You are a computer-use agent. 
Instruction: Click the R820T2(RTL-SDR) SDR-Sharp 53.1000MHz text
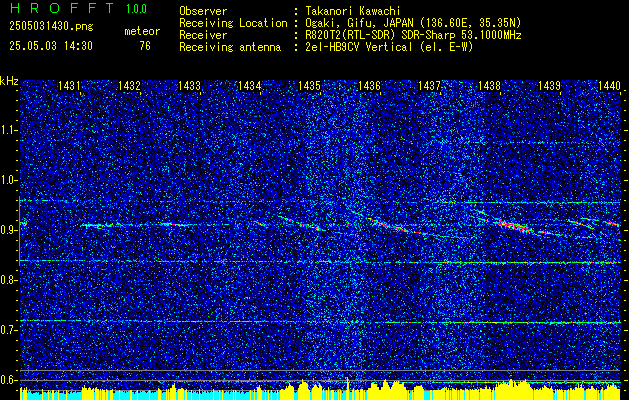(x=413, y=35)
